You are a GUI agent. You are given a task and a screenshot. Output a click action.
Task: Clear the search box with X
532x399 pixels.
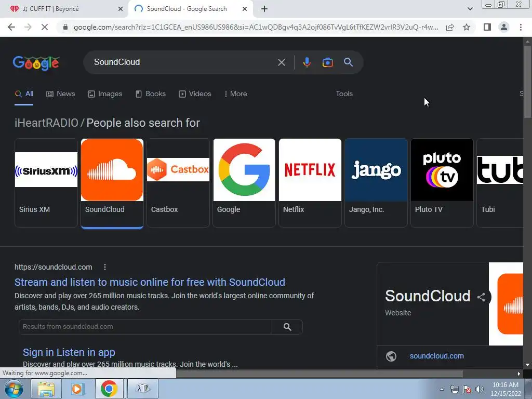pos(281,62)
